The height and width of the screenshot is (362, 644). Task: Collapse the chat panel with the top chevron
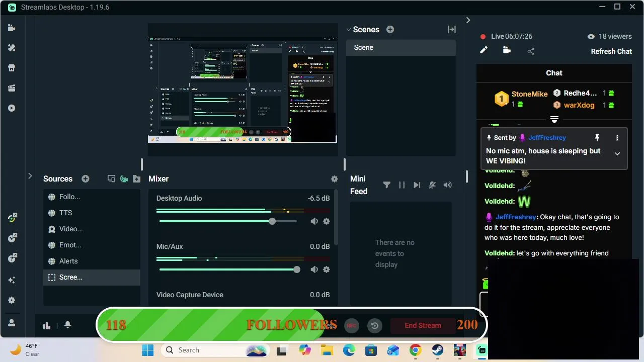[468, 20]
